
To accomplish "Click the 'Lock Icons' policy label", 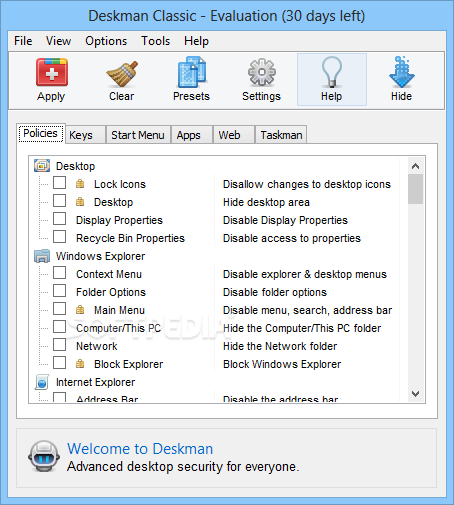I will pyautogui.click(x=120, y=184).
